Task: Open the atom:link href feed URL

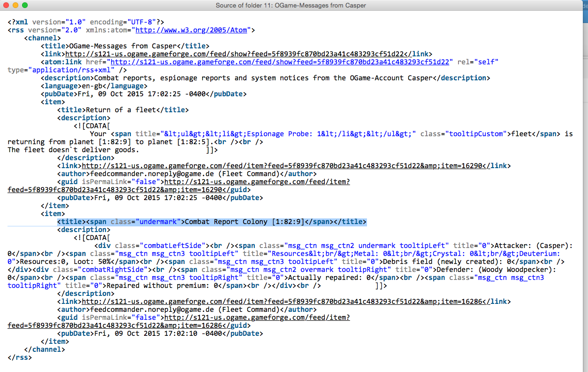Action: pos(280,62)
